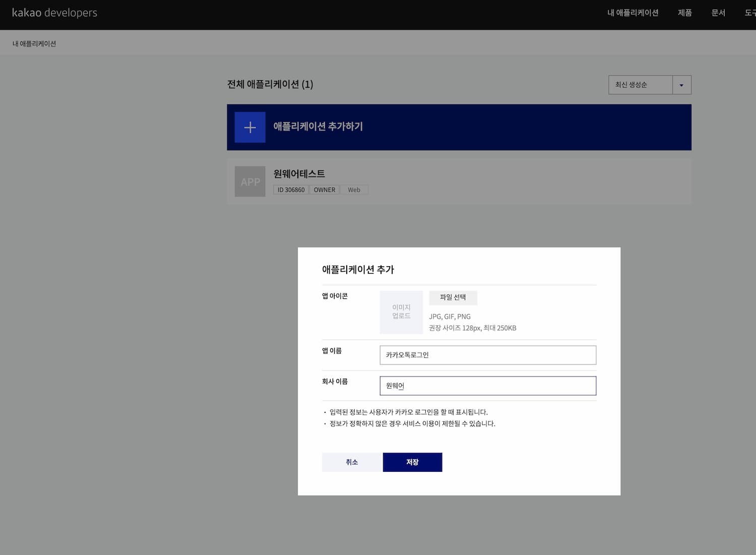
Task: Click the sort dropdown arrow
Action: [681, 85]
